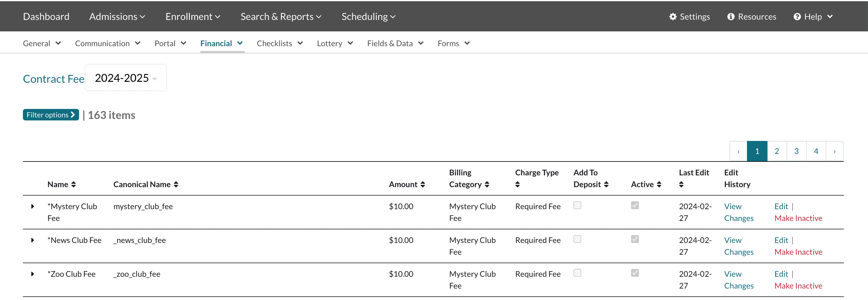Sort table by Name column arrows

click(x=73, y=184)
